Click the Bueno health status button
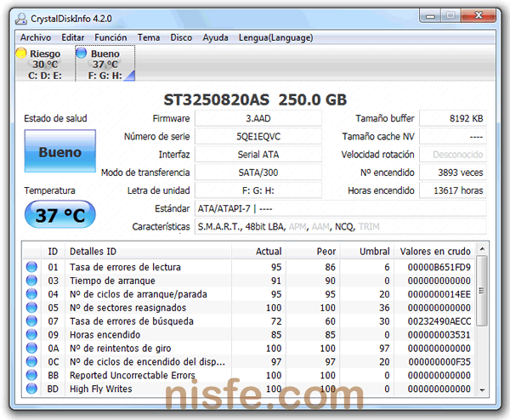510x420 pixels. point(60,151)
